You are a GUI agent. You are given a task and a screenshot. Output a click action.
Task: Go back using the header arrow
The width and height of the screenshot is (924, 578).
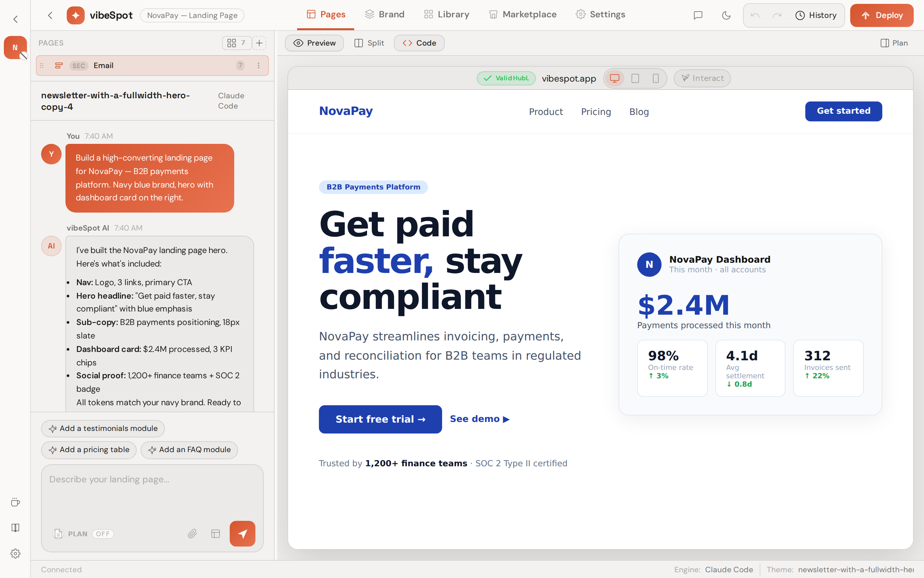click(x=50, y=15)
